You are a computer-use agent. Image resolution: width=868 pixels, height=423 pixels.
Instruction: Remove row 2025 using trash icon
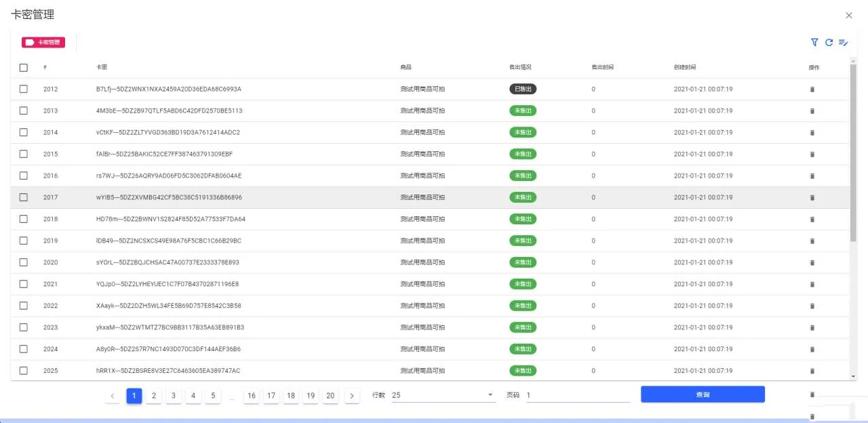[x=812, y=371]
